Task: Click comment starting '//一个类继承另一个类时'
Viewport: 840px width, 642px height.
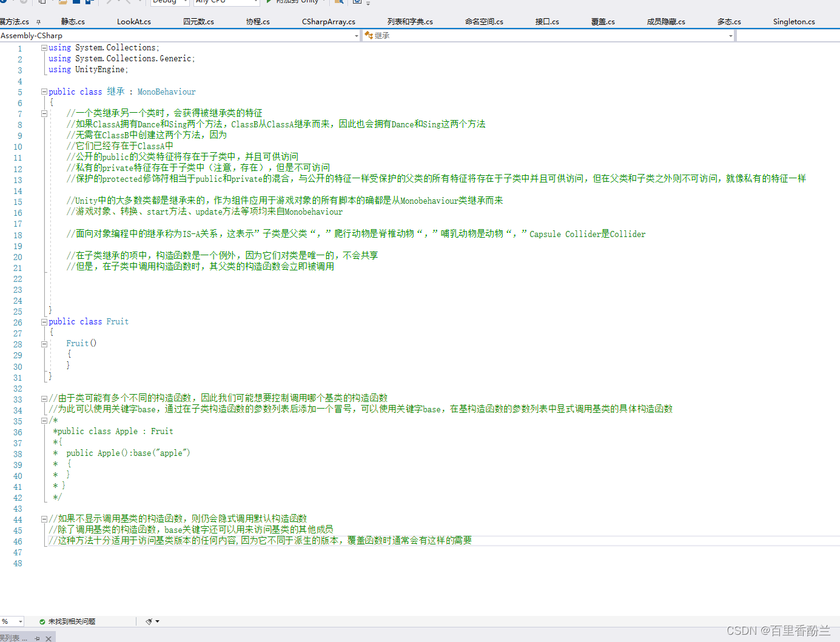Action: pyautogui.click(x=165, y=113)
